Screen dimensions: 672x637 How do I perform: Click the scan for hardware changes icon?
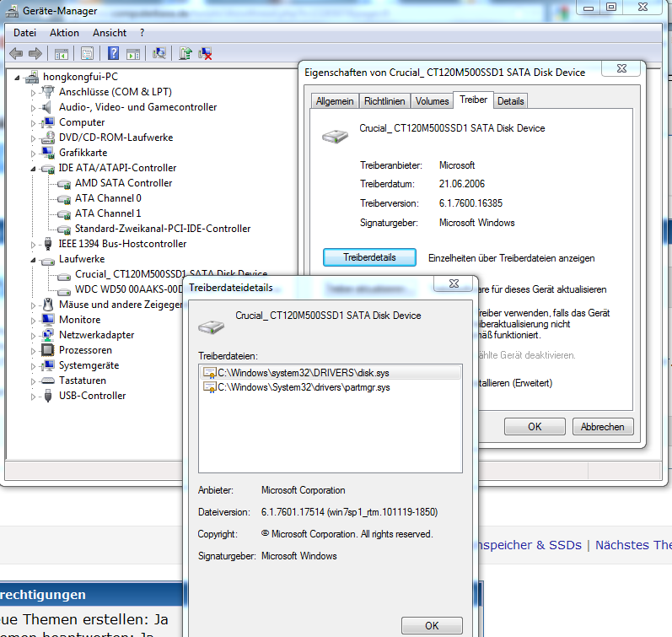[159, 54]
